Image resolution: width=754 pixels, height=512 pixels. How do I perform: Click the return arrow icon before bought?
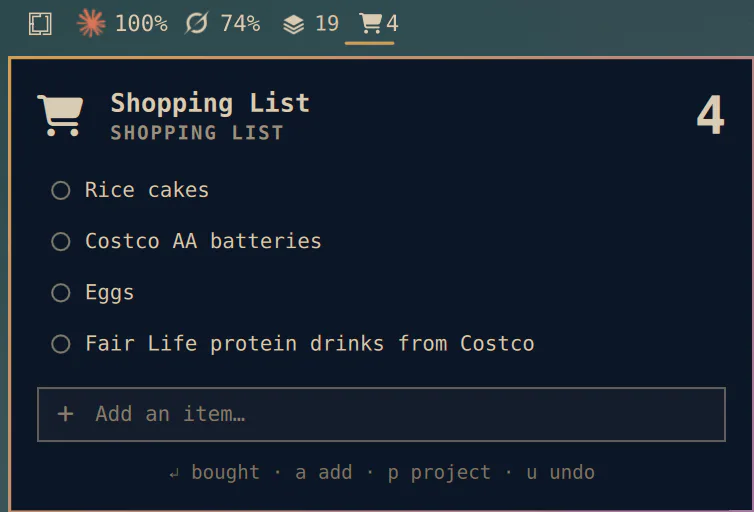[x=174, y=474]
